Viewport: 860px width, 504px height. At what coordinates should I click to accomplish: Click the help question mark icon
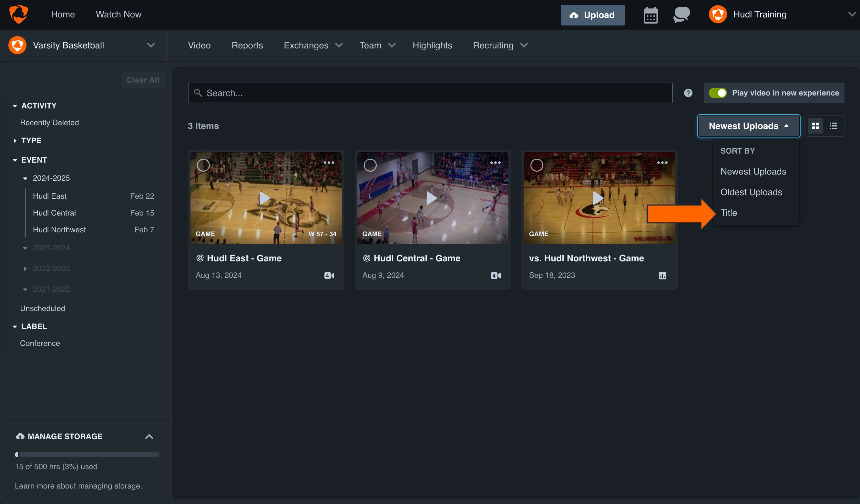[x=688, y=93]
